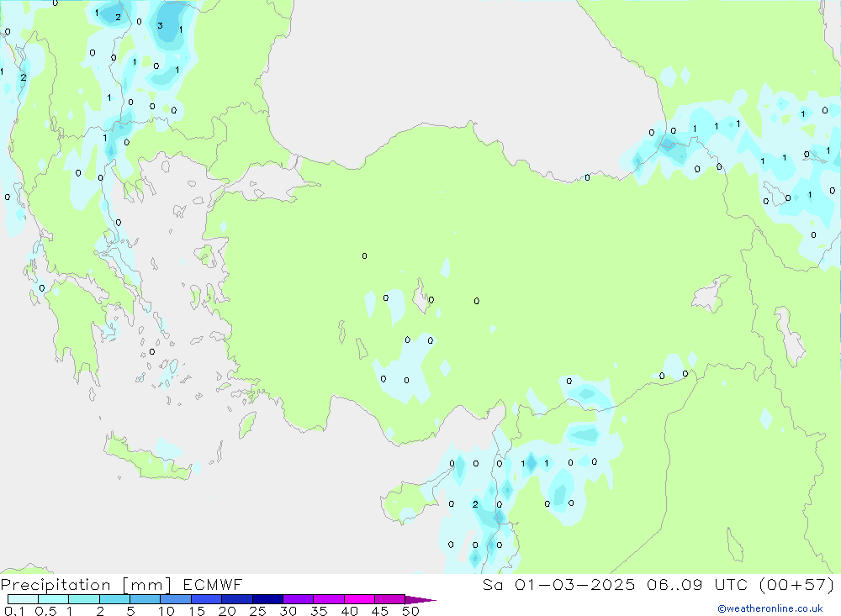Click the "(00+57)" forecast offset text

pyautogui.click(x=796, y=584)
